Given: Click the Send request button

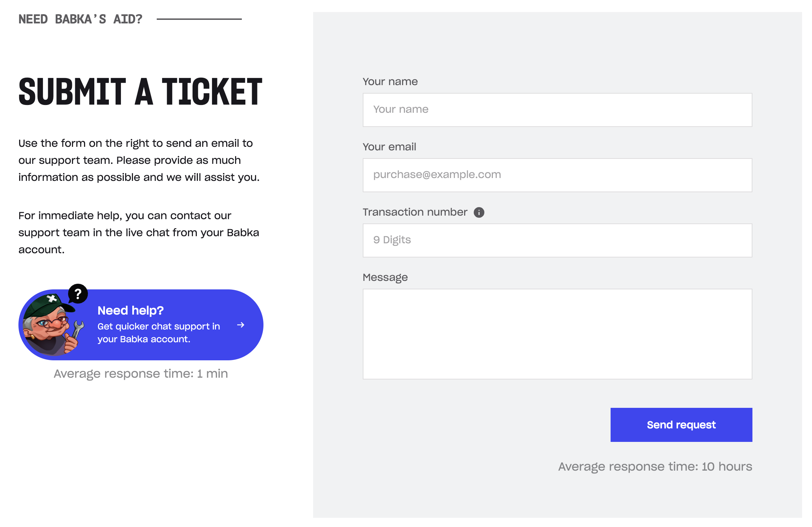Looking at the screenshot, I should [681, 425].
